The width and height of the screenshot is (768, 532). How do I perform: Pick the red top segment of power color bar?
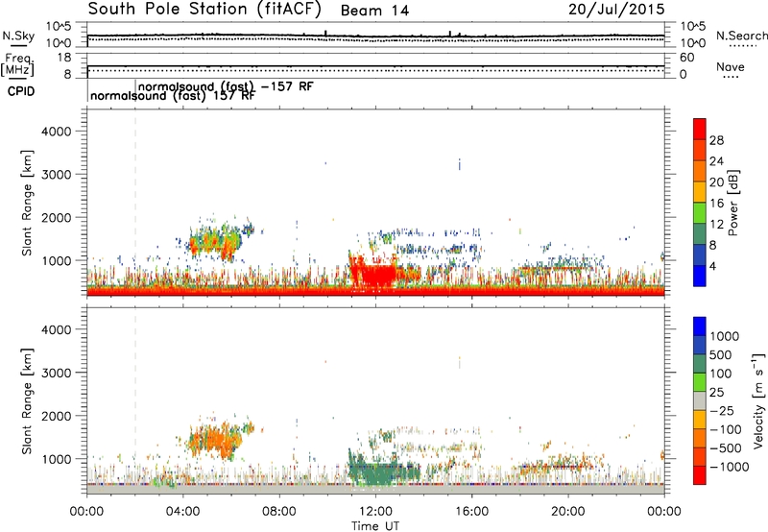click(700, 129)
